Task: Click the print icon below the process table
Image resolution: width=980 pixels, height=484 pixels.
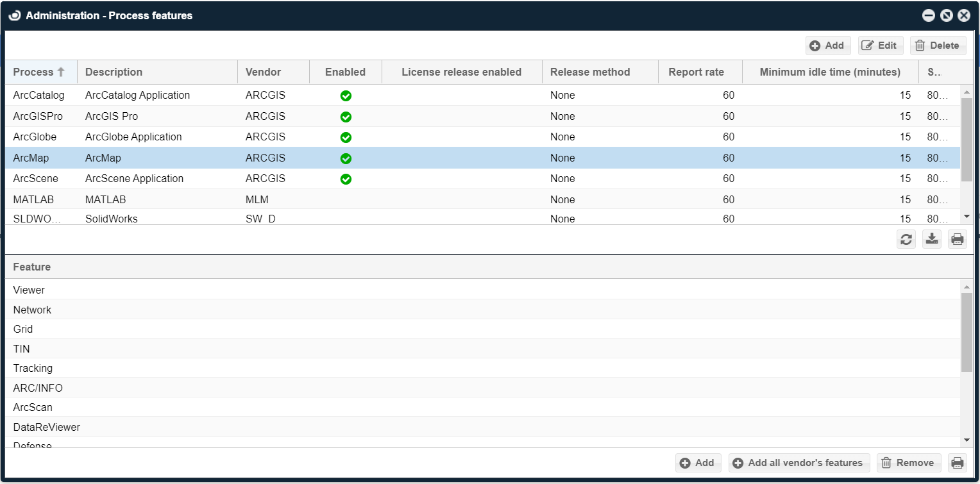Action: pyautogui.click(x=957, y=239)
